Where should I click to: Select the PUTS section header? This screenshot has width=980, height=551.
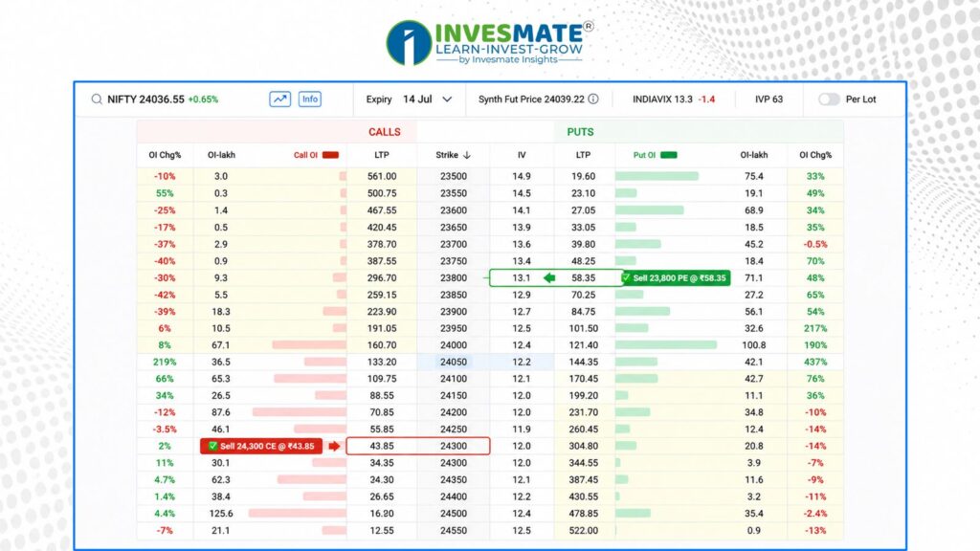(580, 132)
